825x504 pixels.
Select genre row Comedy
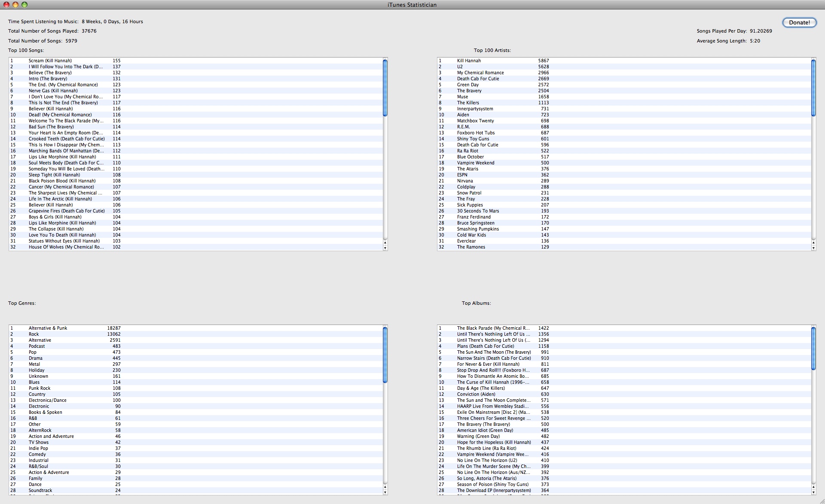point(196,454)
